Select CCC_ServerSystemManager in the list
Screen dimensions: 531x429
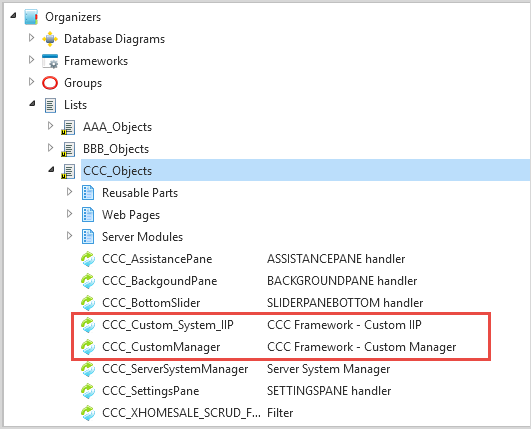tap(175, 369)
